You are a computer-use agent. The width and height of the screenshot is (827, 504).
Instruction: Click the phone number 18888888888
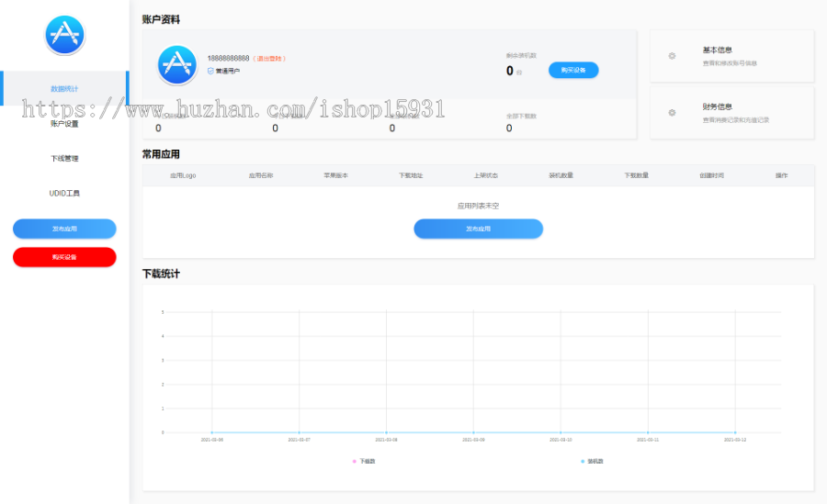228,59
